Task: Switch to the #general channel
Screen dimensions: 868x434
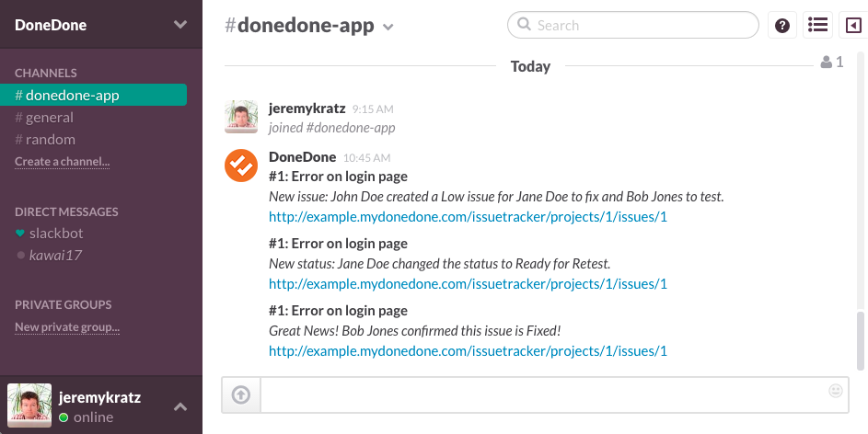Action: point(44,117)
